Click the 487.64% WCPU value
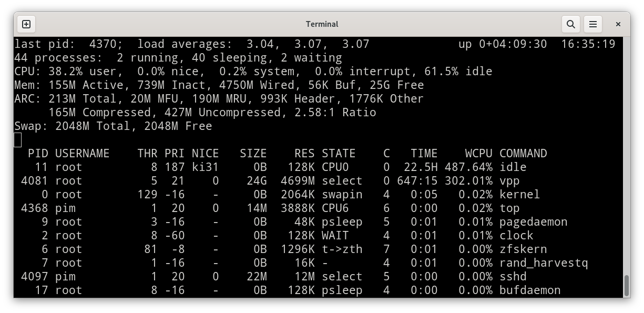This screenshot has width=644, height=313. [468, 167]
